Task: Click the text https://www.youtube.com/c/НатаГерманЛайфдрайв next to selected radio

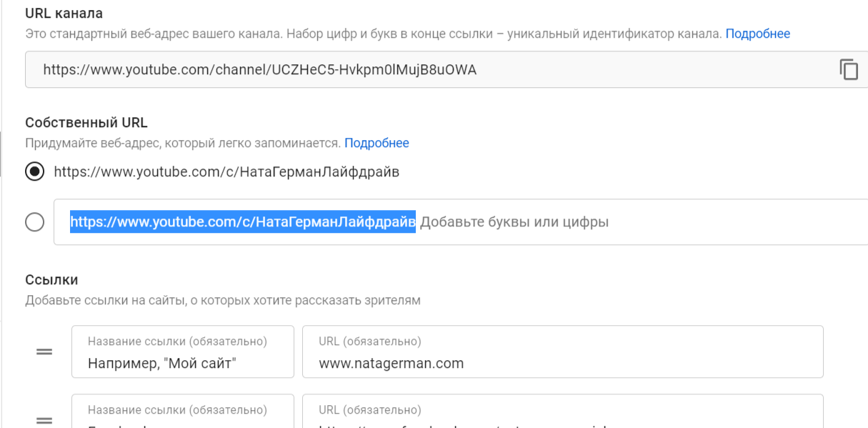Action: click(x=226, y=171)
